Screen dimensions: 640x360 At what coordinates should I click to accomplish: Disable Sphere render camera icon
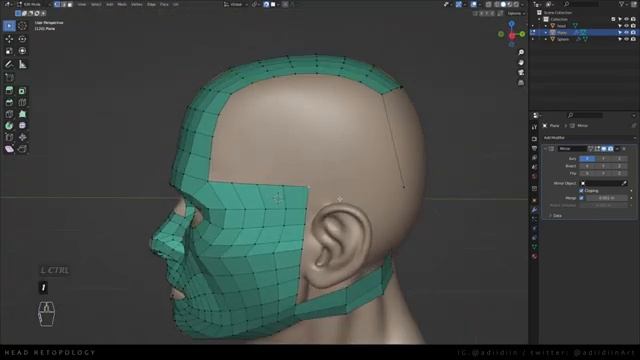click(x=633, y=39)
